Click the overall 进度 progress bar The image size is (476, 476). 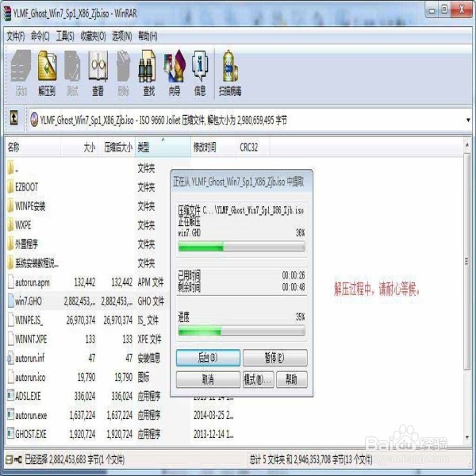tap(242, 330)
